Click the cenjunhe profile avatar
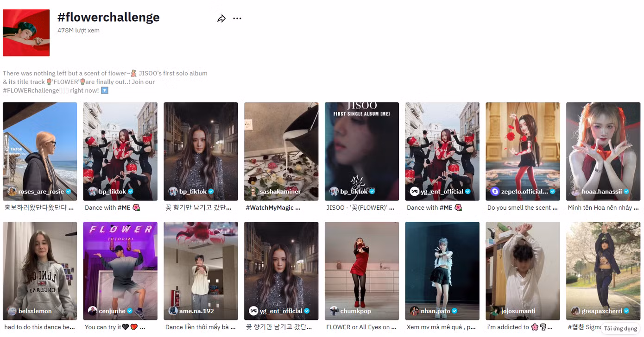 [93, 311]
